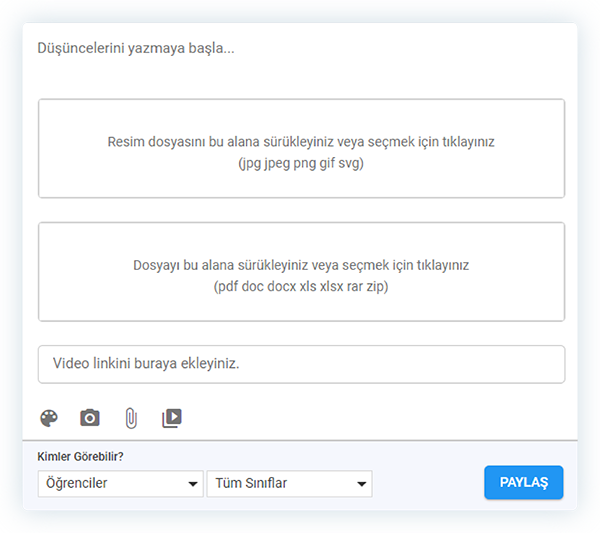This screenshot has width=600, height=533.
Task: Click the video playlist icon
Action: (x=172, y=418)
